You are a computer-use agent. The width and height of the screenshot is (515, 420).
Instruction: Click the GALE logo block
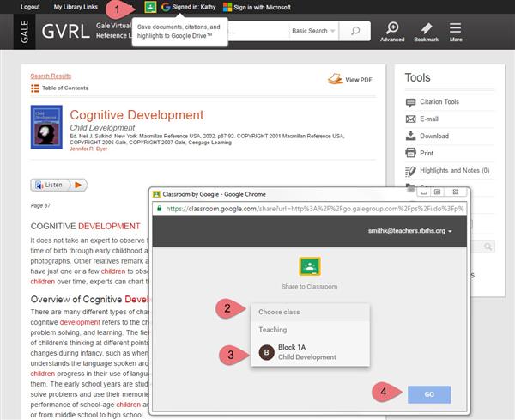pos(25,32)
